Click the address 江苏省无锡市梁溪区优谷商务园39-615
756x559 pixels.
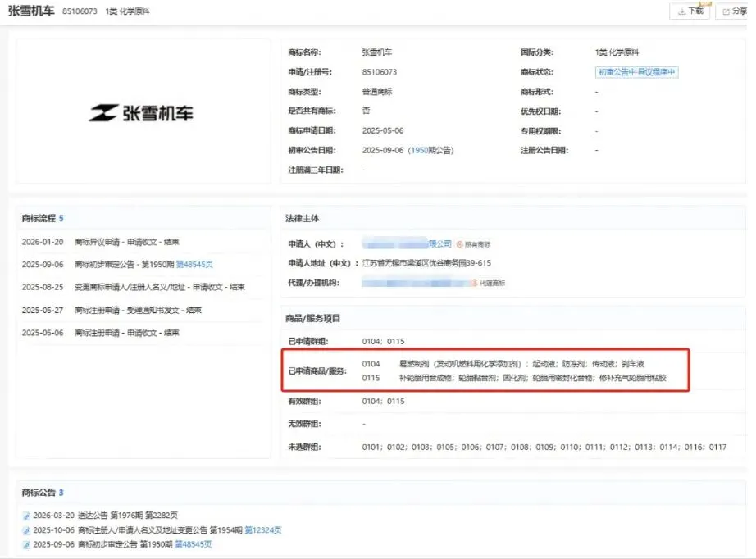(x=426, y=263)
